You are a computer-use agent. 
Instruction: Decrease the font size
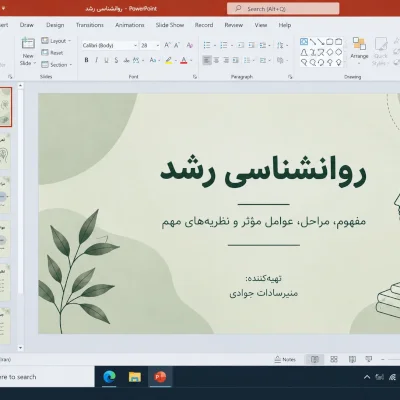pyautogui.click(x=177, y=45)
